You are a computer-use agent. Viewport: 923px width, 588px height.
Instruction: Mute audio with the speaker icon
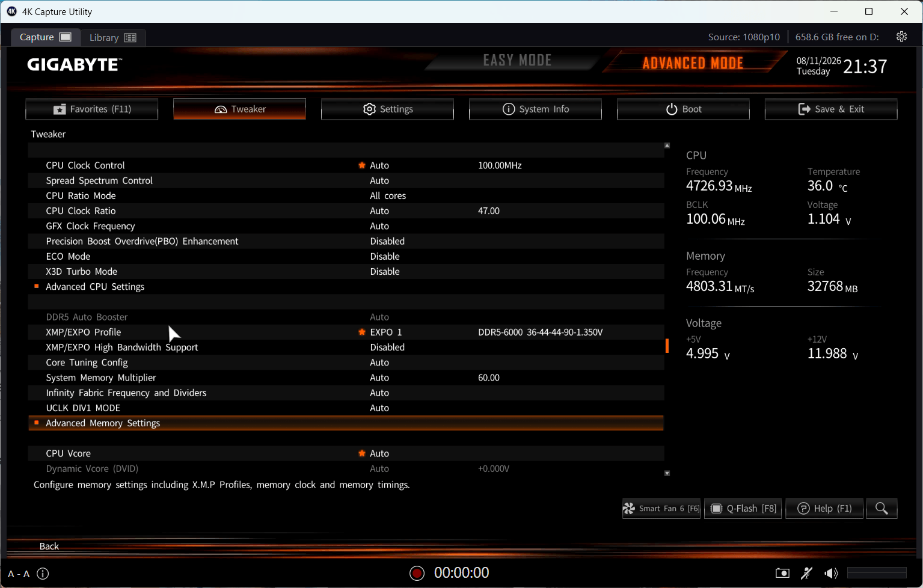(832, 573)
